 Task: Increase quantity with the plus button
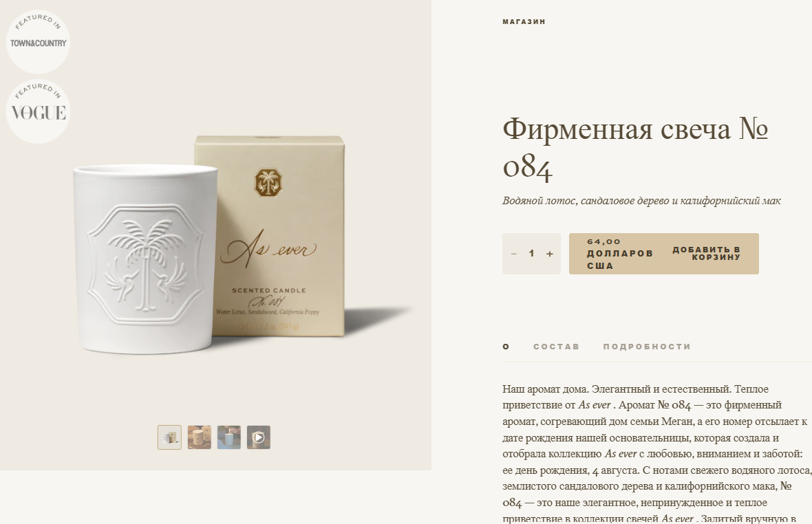pos(549,254)
